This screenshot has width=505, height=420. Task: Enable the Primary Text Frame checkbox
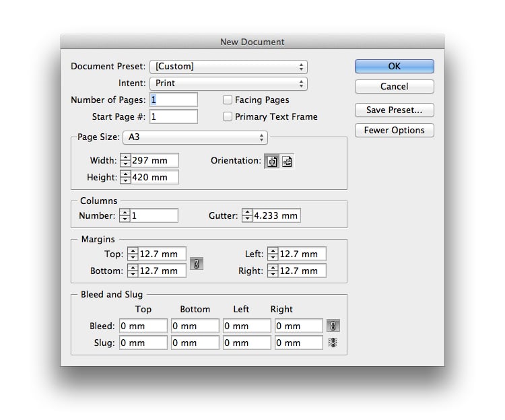pyautogui.click(x=228, y=116)
